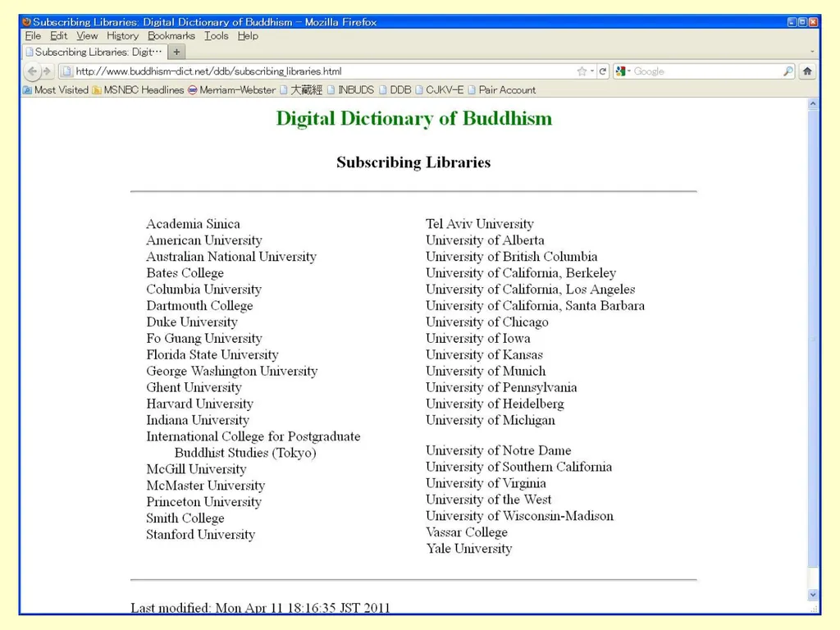840x630 pixels.
Task: Click the Firefox icon in title bar
Action: (x=26, y=22)
